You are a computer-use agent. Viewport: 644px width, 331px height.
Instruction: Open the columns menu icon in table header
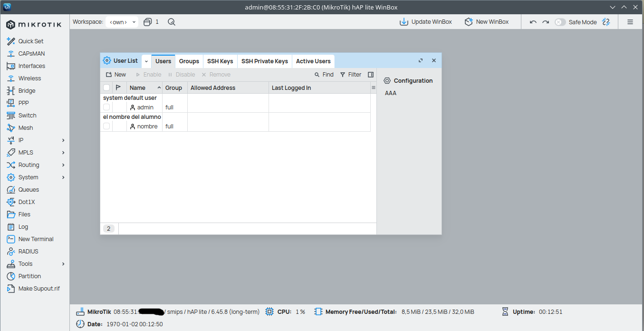373,88
